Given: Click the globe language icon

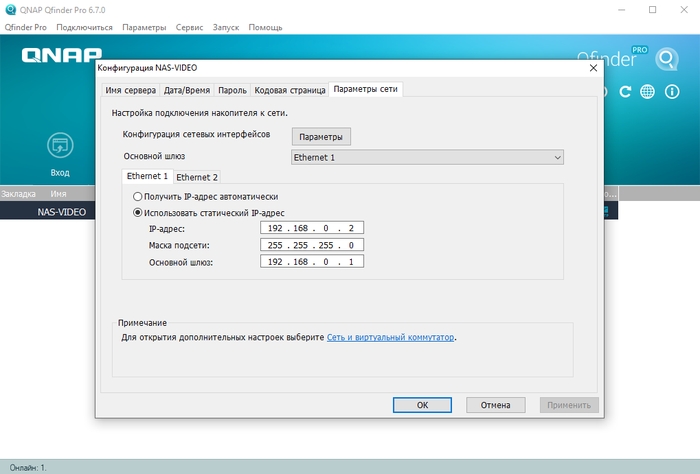Looking at the screenshot, I should (x=647, y=92).
